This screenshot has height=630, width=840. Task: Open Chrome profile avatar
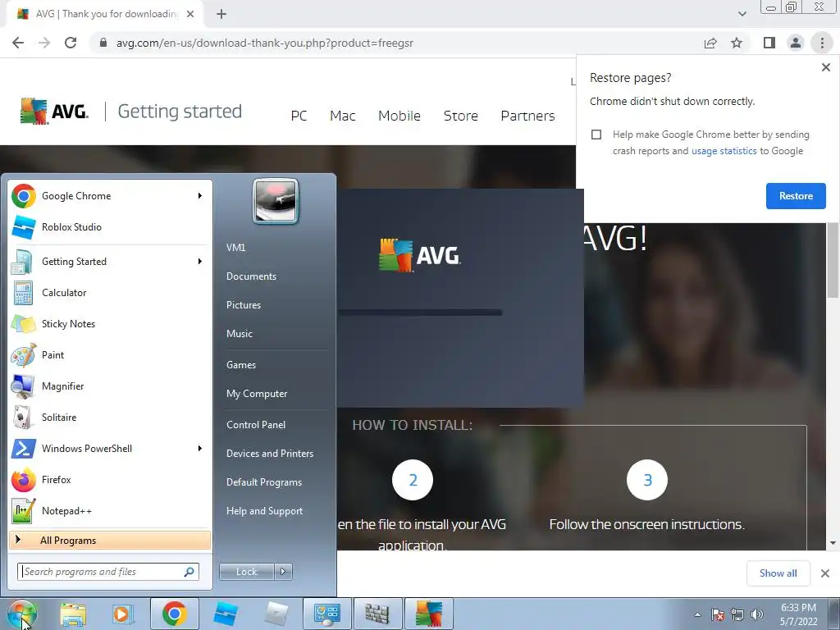[796, 43]
